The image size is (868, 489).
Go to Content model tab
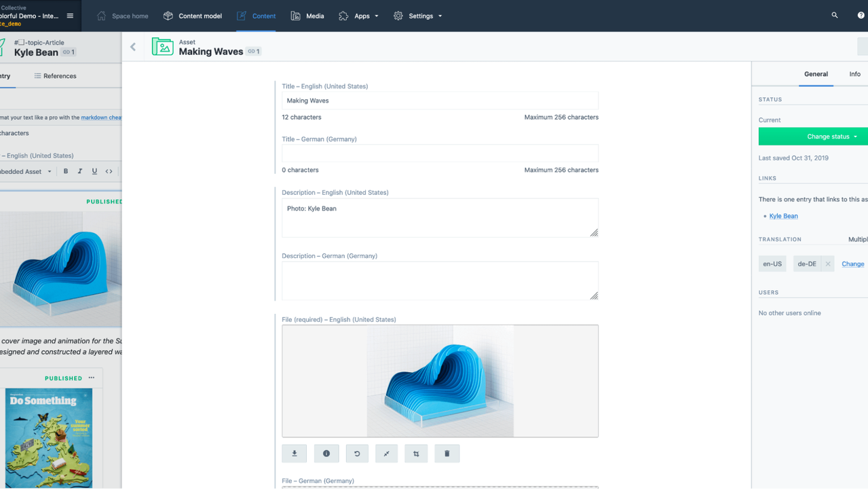point(193,16)
